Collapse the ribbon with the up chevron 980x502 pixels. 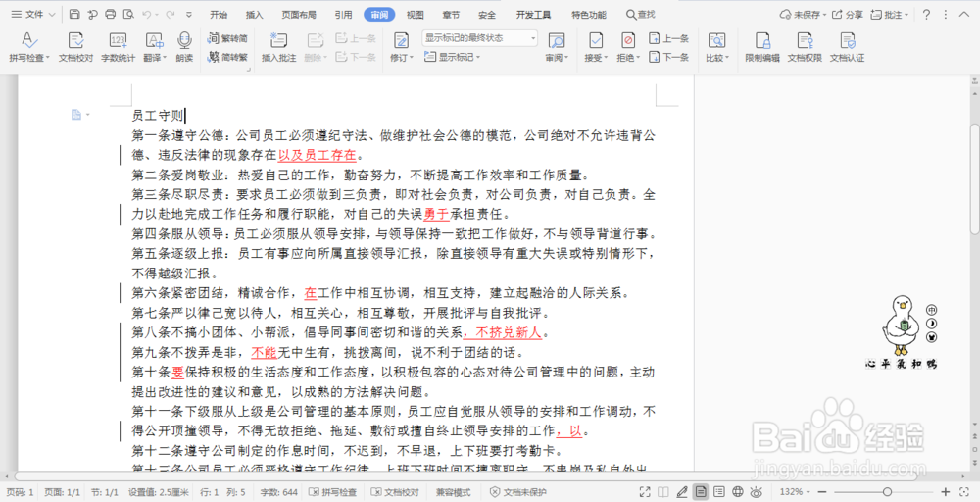point(964,15)
